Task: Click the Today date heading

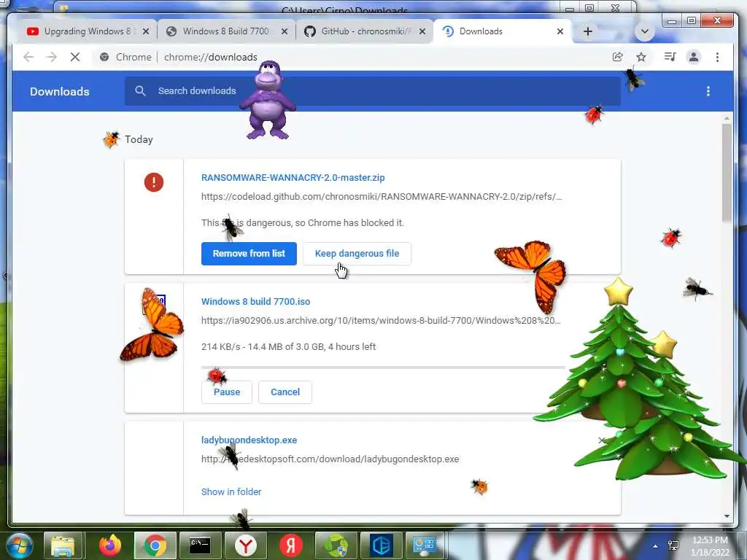Action: 139,139
